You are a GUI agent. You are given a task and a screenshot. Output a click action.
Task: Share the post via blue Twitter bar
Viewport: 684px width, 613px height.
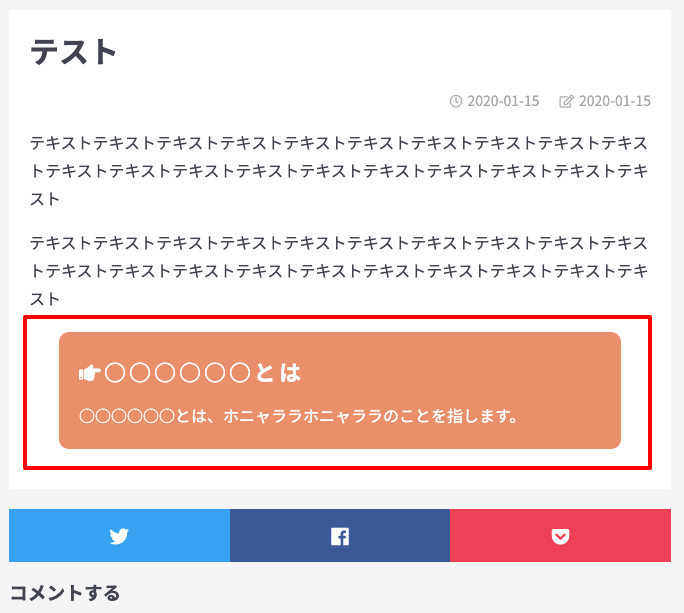(x=119, y=535)
